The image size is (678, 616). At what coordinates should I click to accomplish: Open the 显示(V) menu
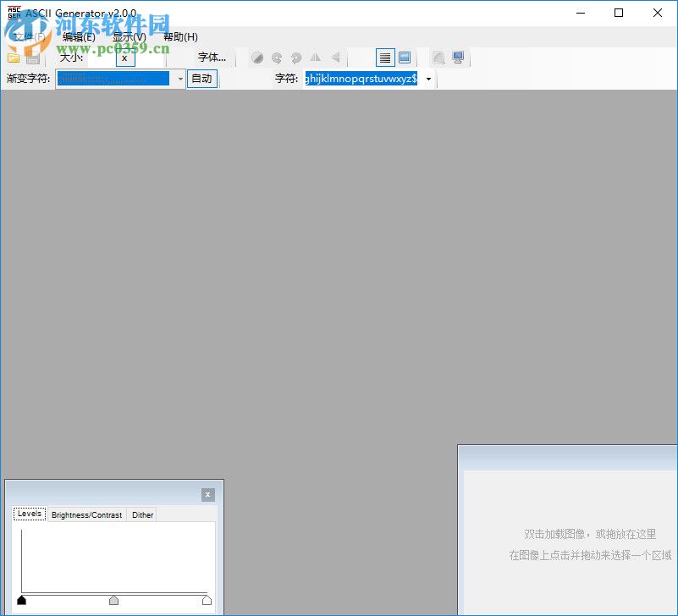tap(128, 37)
